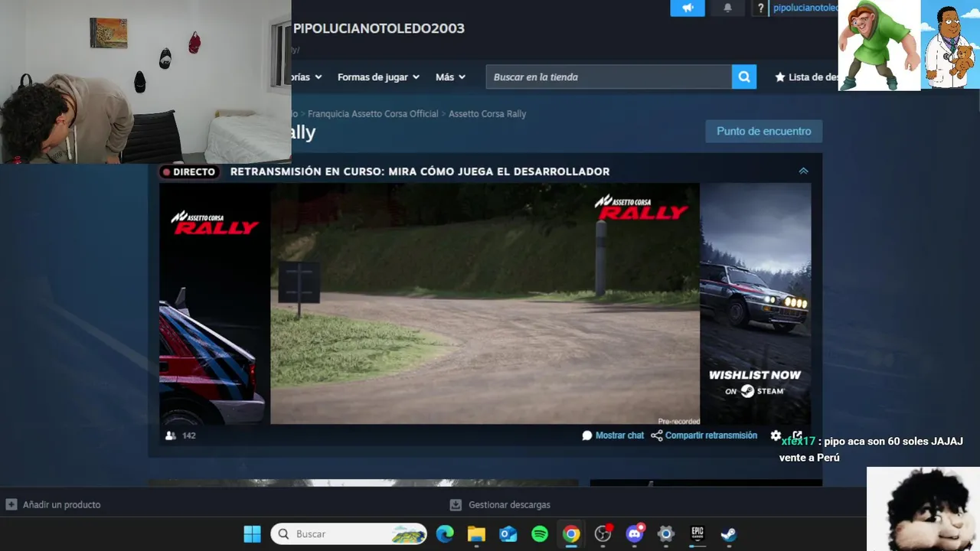The width and height of the screenshot is (980, 551).
Task: Click the PIPOLUCIANOTOLEDO2003 profile tab
Action: (x=379, y=28)
